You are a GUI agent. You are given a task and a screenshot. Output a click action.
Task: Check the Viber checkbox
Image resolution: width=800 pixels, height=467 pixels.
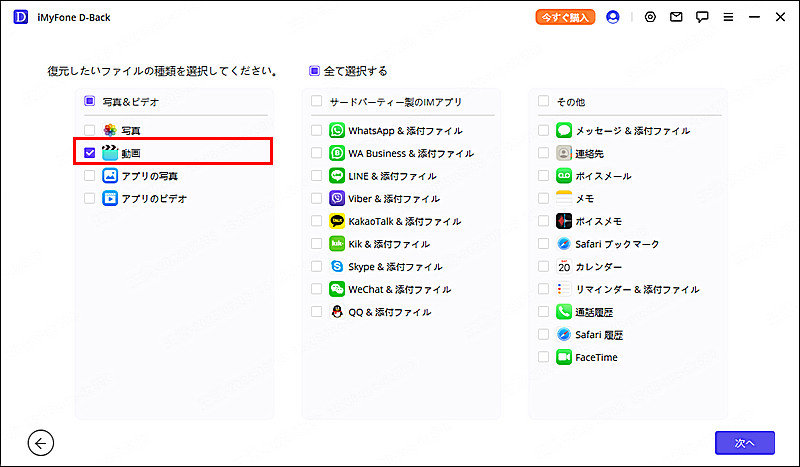point(316,198)
